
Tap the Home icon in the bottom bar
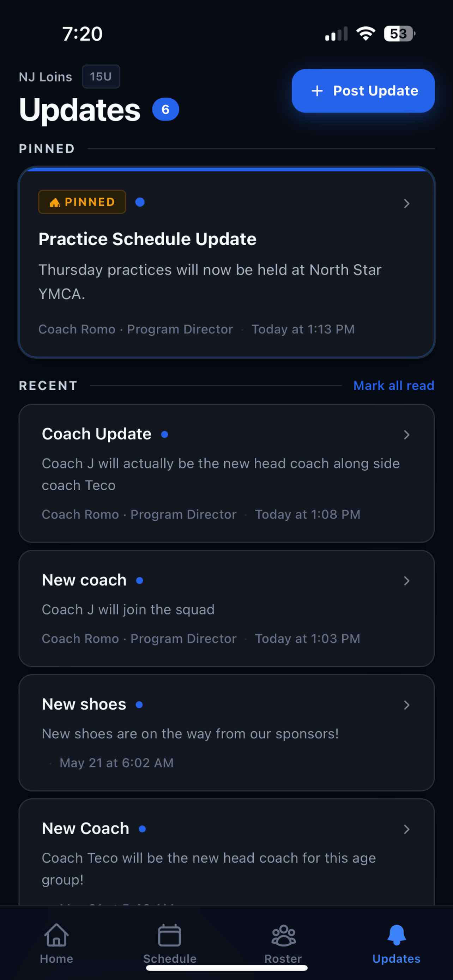click(56, 935)
